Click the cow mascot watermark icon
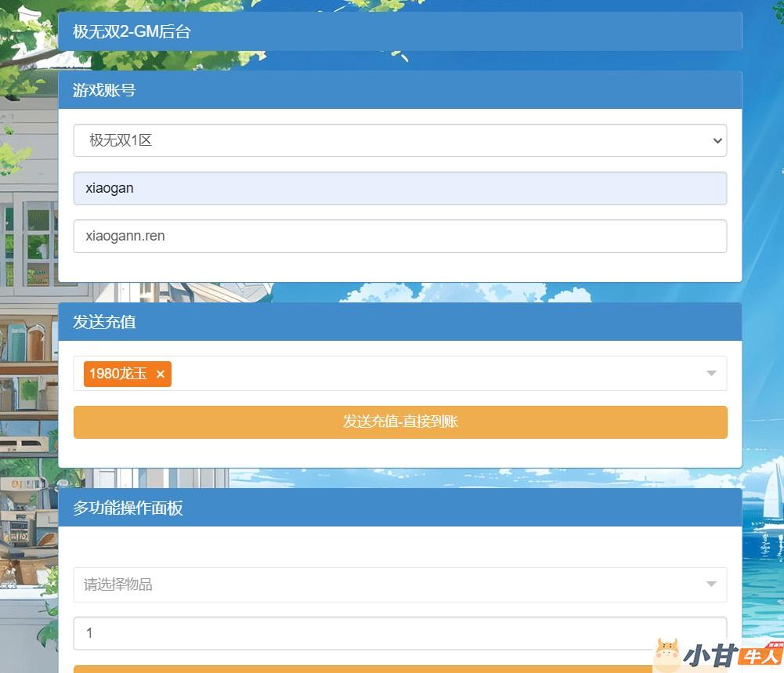The height and width of the screenshot is (673, 784). [667, 654]
